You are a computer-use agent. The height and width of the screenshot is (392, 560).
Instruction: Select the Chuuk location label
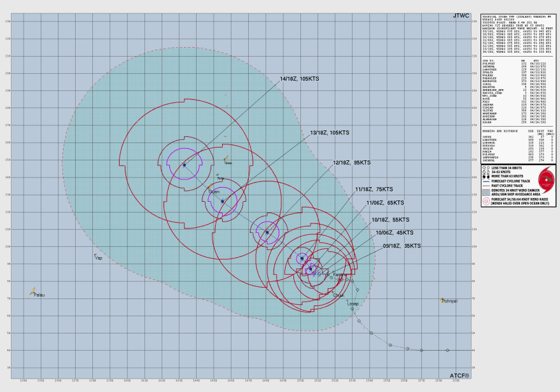(338, 295)
